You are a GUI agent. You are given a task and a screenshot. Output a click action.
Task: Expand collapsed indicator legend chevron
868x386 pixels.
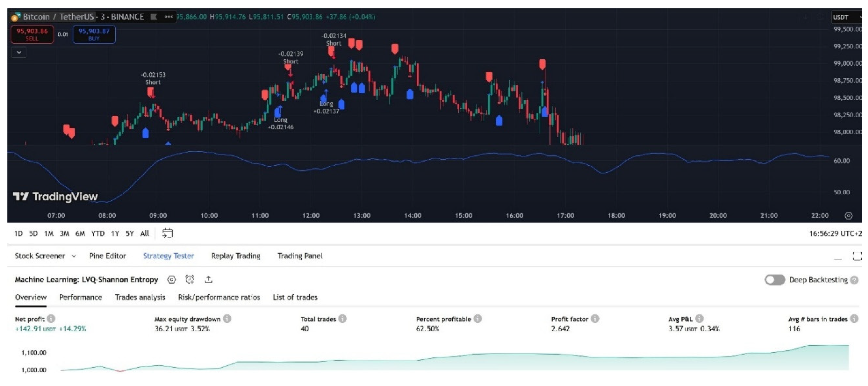coord(19,53)
